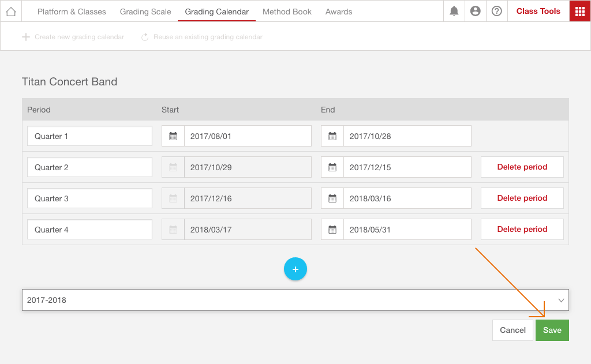This screenshot has height=364, width=591.
Task: Switch to Grading Scale tab
Action: [x=145, y=12]
